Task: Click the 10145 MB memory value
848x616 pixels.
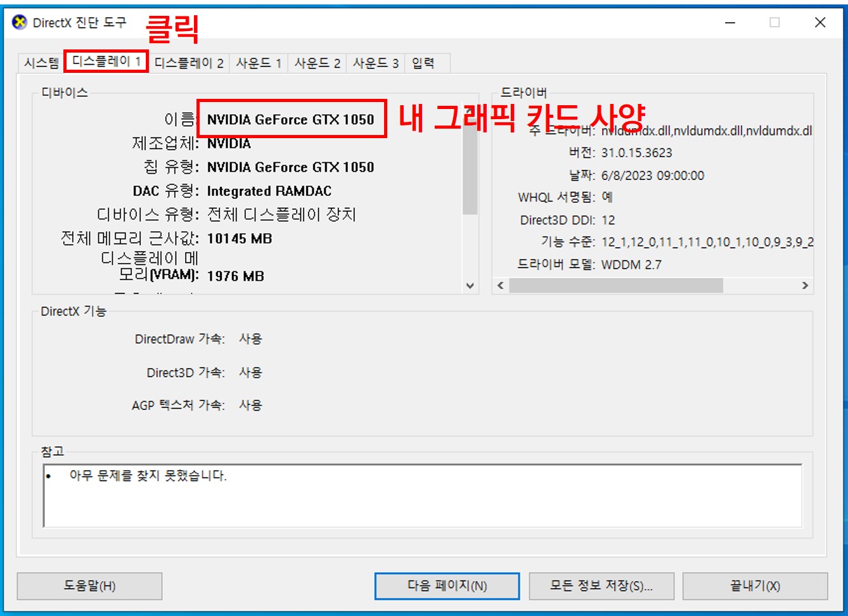Action: click(240, 239)
